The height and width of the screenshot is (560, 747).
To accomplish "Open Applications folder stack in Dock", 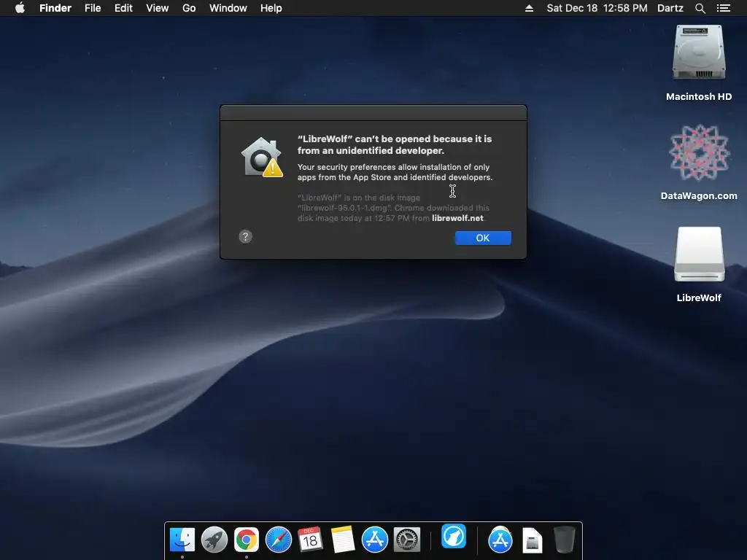I will [x=500, y=540].
